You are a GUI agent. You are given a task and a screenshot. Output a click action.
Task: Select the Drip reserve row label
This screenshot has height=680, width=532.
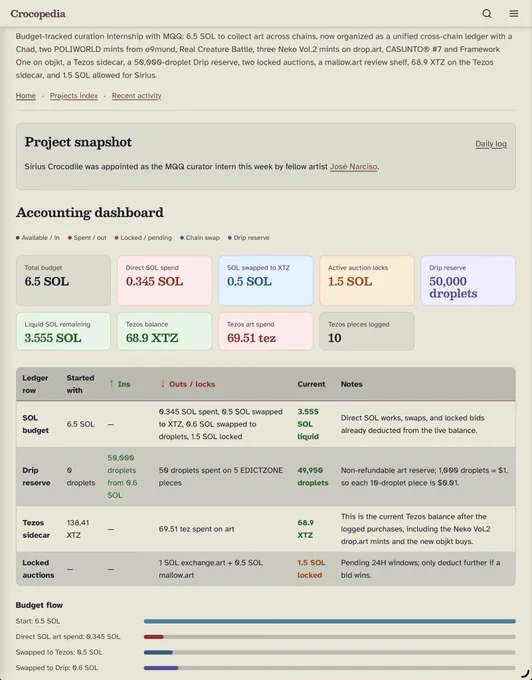(x=36, y=476)
